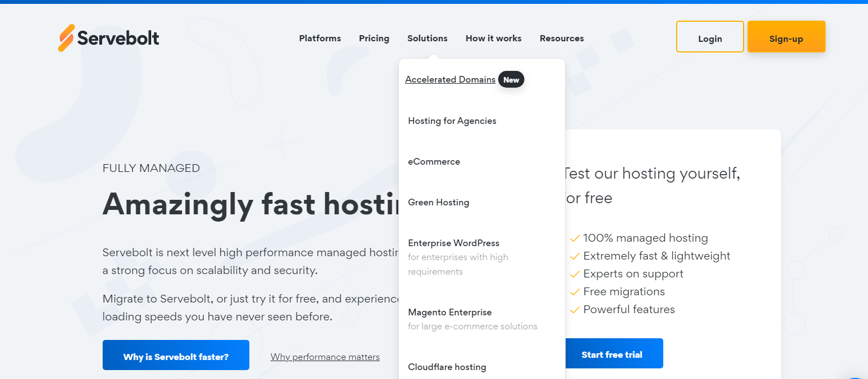Select the eCommerce solution entry

click(x=434, y=162)
